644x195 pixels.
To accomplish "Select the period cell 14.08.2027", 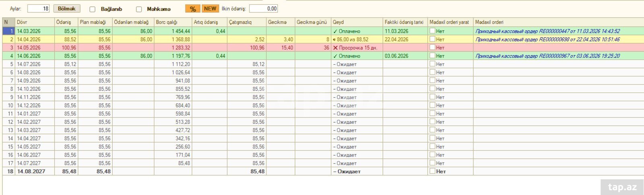I will pyautogui.click(x=35, y=171).
